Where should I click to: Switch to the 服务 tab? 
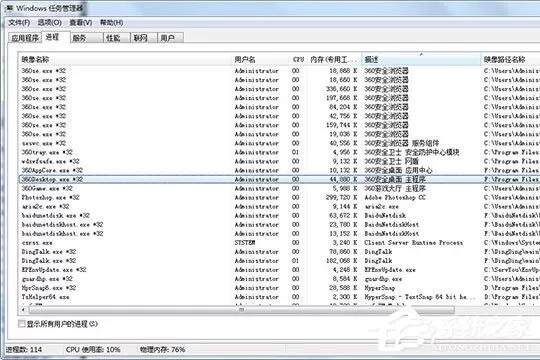(87, 38)
